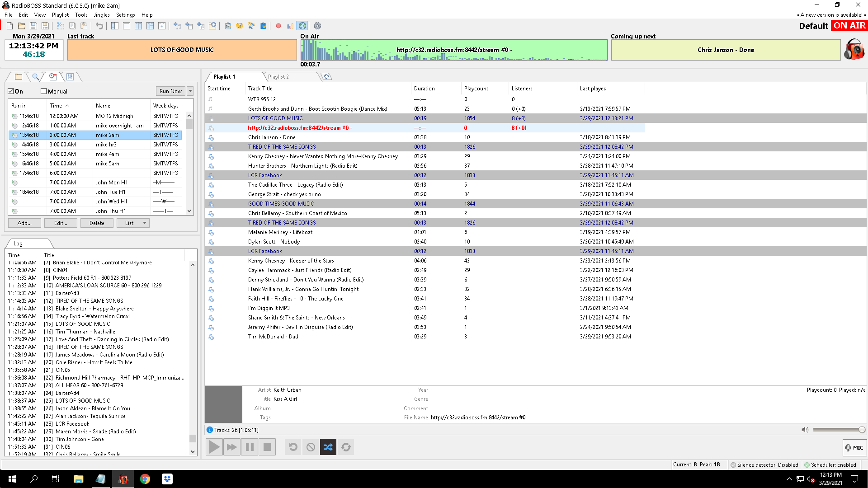This screenshot has width=868, height=488.
Task: Open File Explorer from the taskbar
Action: [x=78, y=479]
